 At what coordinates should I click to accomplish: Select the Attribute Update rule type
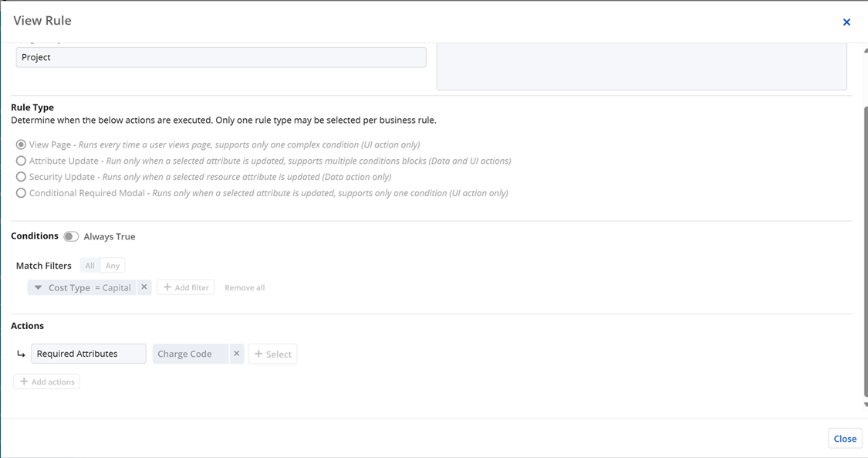[x=21, y=161]
